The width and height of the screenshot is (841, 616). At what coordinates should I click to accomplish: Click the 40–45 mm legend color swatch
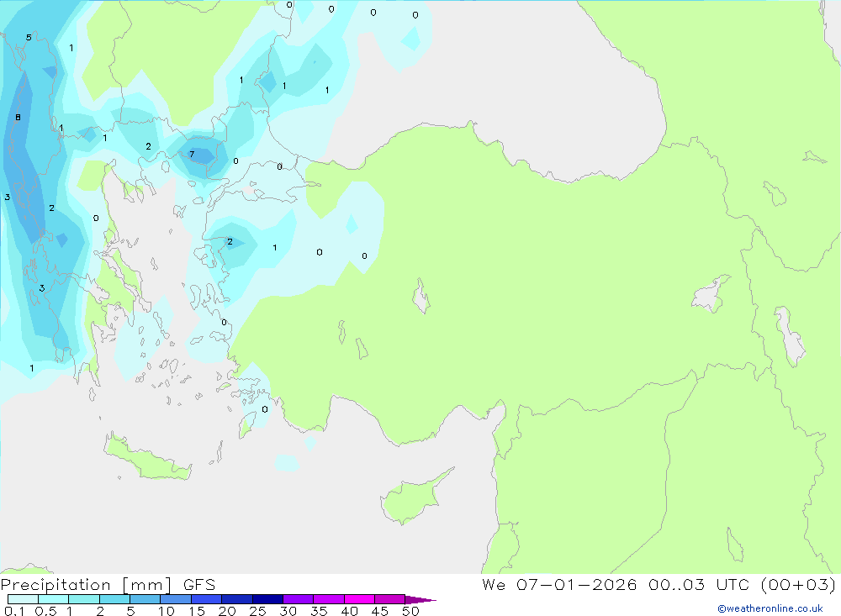pyautogui.click(x=359, y=599)
